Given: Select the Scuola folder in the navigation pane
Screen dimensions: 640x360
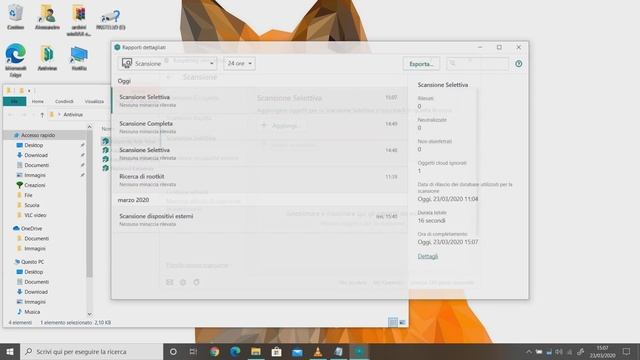Looking at the screenshot, I should (x=32, y=205).
